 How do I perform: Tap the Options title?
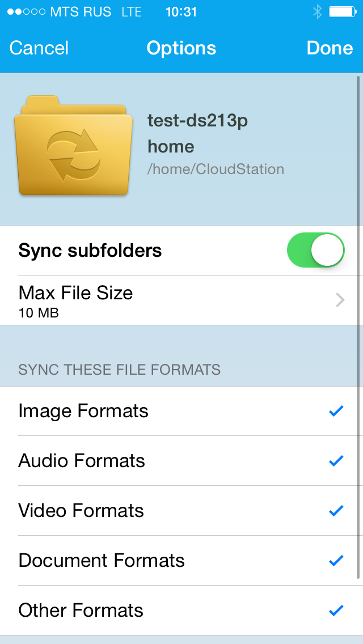click(181, 48)
